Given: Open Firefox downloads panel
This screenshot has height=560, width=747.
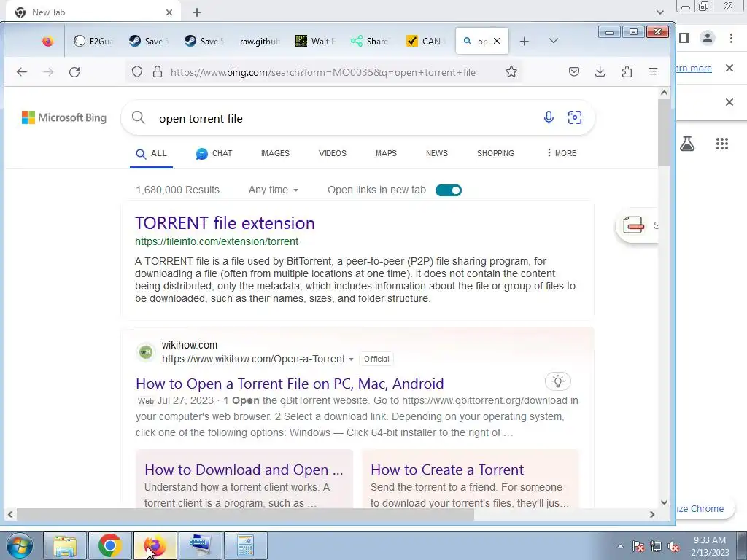Looking at the screenshot, I should (600, 72).
